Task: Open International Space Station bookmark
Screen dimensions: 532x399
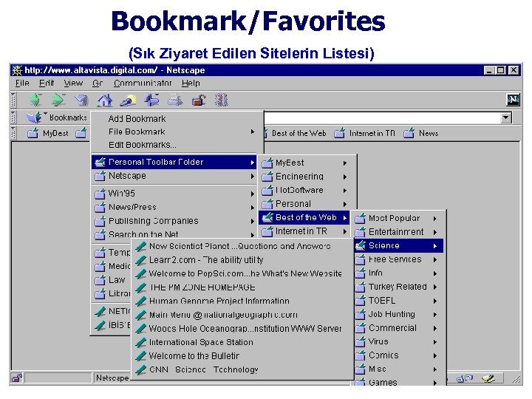Action: (x=242, y=342)
